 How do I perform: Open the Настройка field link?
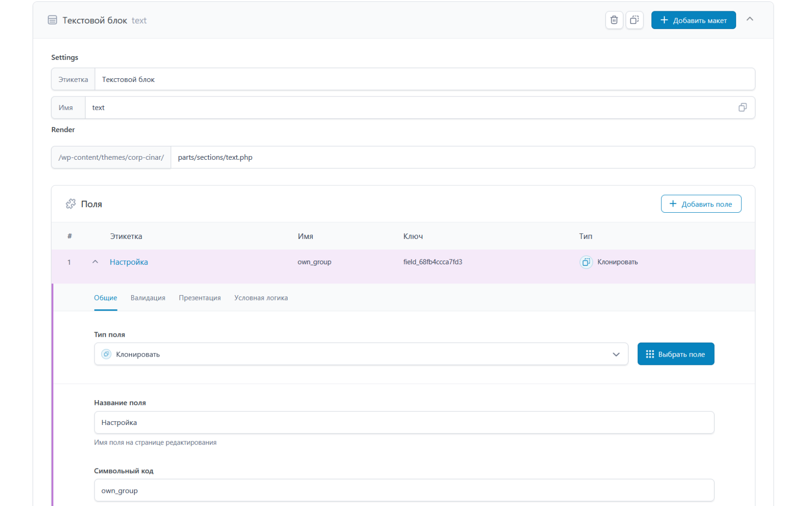point(129,262)
